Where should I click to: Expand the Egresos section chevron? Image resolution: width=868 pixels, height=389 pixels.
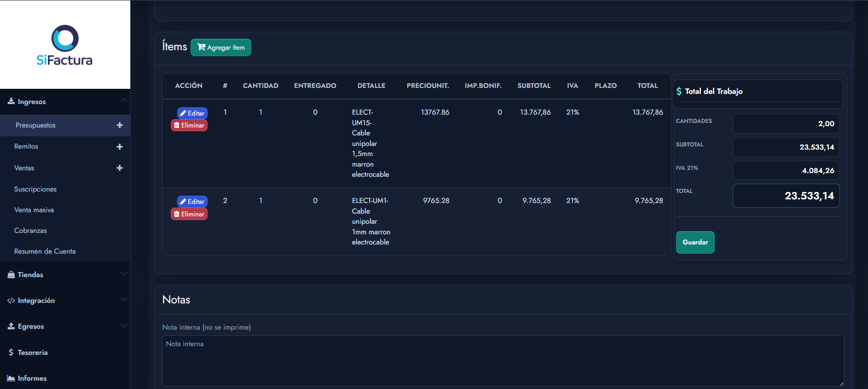123,326
